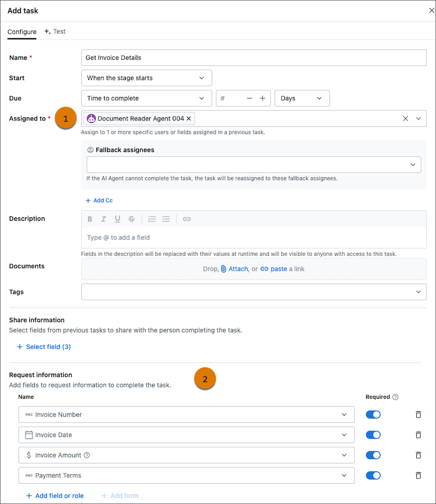Apply underline formatting in Description toolbar
Viewport: 436px width, 504px height.
pos(117,219)
